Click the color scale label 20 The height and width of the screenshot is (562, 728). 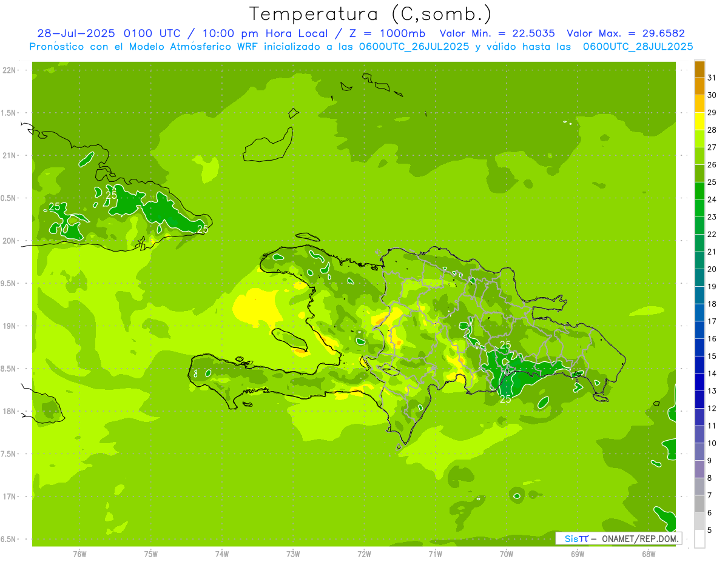coord(712,269)
